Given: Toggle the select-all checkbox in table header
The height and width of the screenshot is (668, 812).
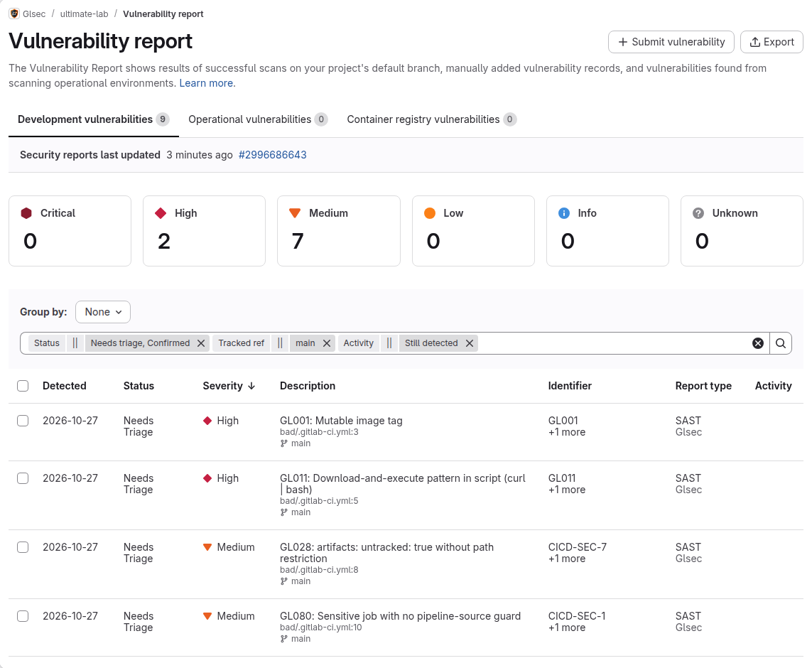Looking at the screenshot, I should pyautogui.click(x=23, y=386).
